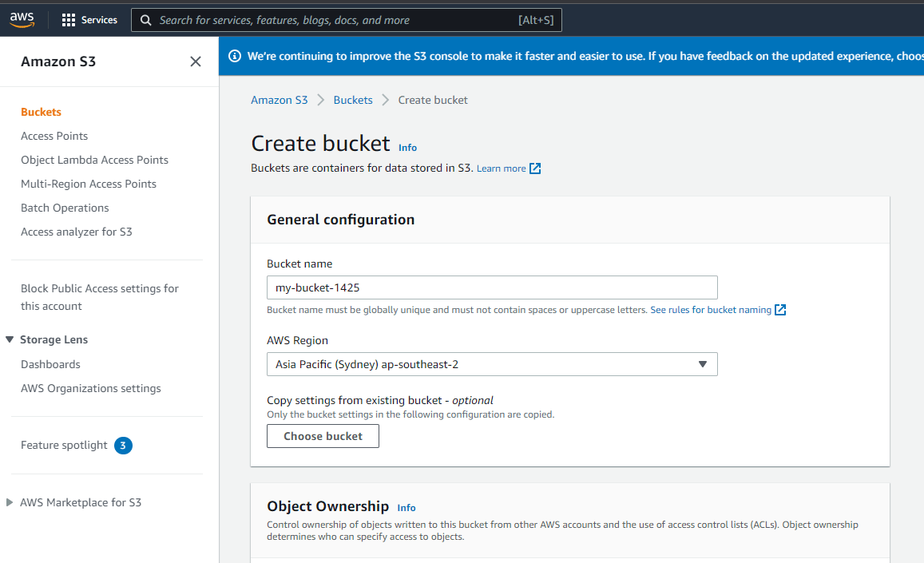Screen dimensions: 924x563
Task: Open external link beside Learn more
Action: pos(533,168)
